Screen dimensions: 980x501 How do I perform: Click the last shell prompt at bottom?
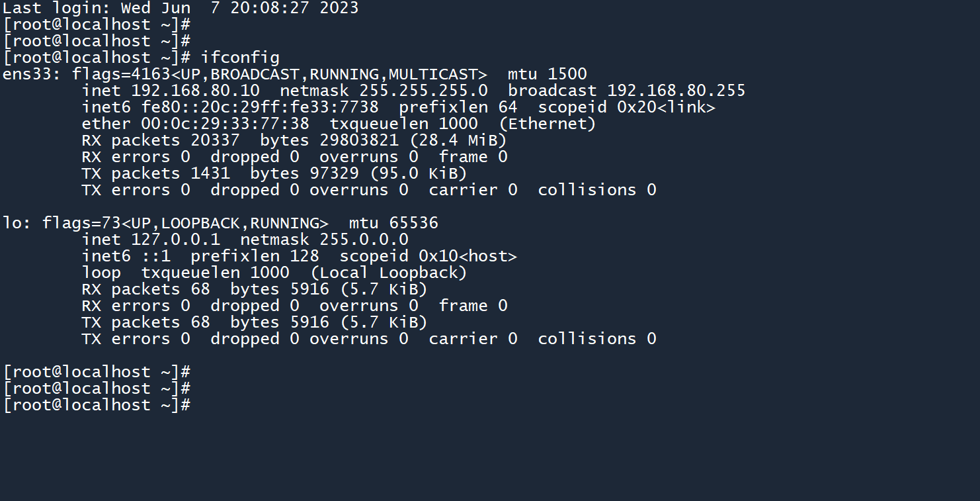point(97,405)
